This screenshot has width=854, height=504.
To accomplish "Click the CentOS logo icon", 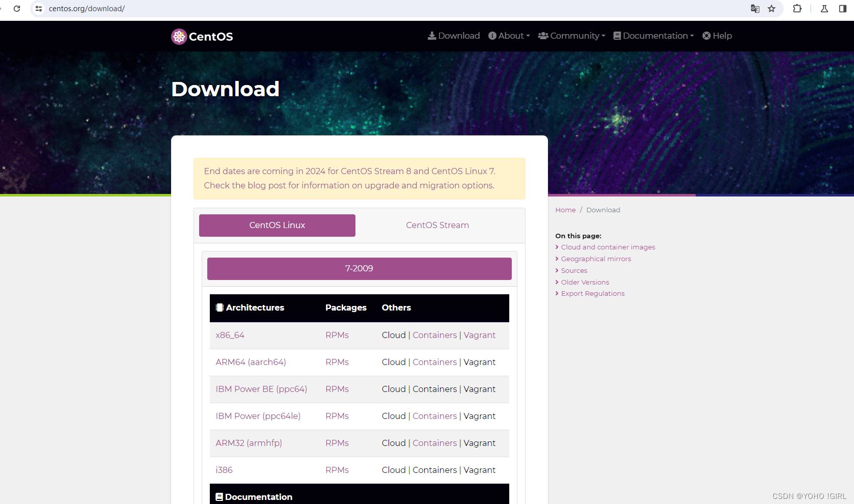I will 179,37.
